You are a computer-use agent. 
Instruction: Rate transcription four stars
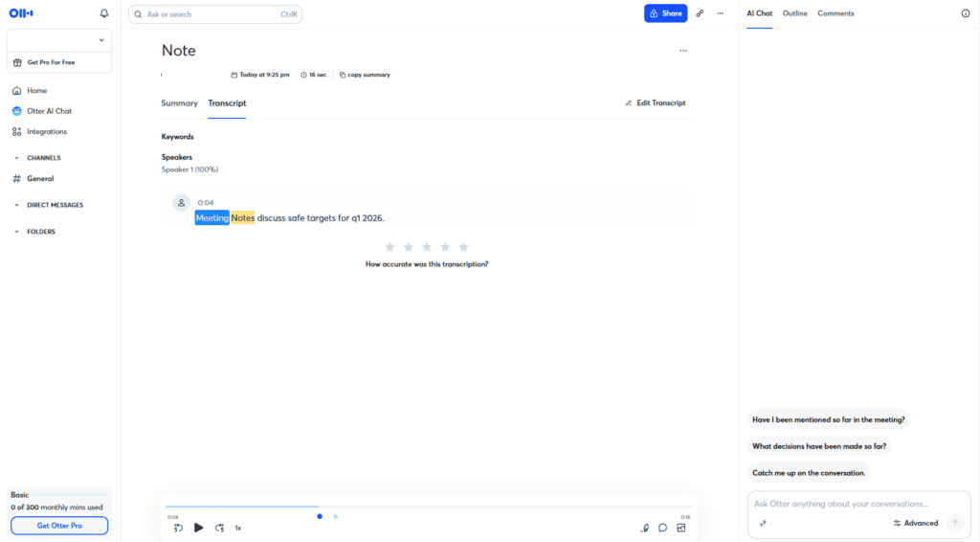pyautogui.click(x=445, y=247)
